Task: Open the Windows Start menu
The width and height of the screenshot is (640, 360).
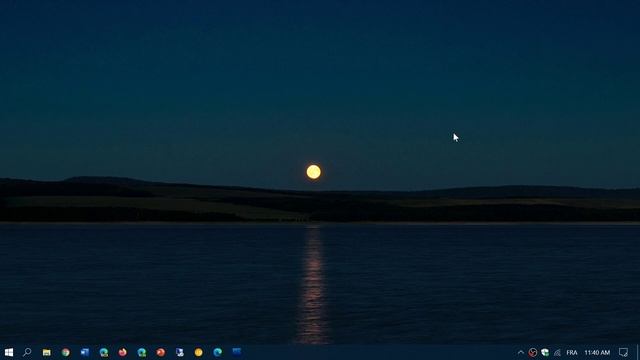Action: (x=9, y=352)
